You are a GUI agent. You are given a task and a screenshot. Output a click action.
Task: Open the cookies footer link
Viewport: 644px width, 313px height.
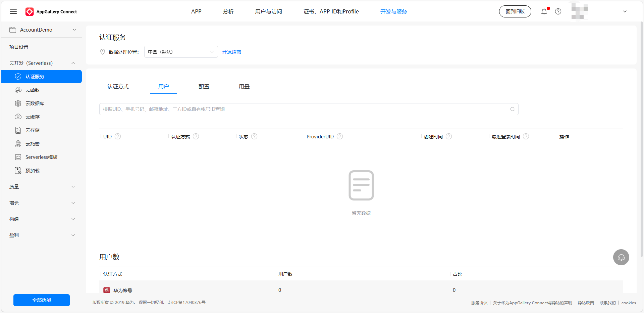tap(629, 303)
